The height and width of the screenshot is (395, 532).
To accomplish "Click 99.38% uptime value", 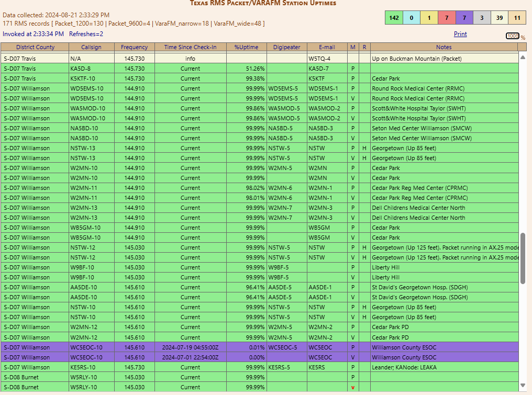I will [x=255, y=78].
